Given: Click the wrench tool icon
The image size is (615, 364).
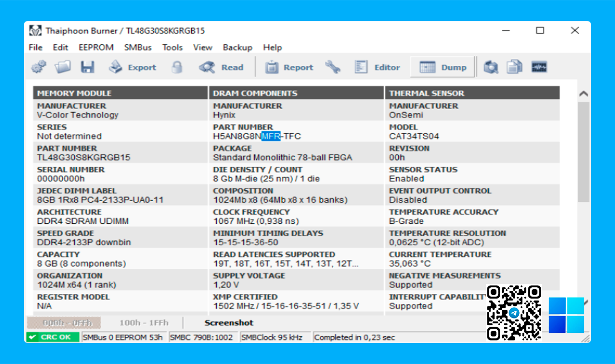Looking at the screenshot, I should tap(333, 67).
